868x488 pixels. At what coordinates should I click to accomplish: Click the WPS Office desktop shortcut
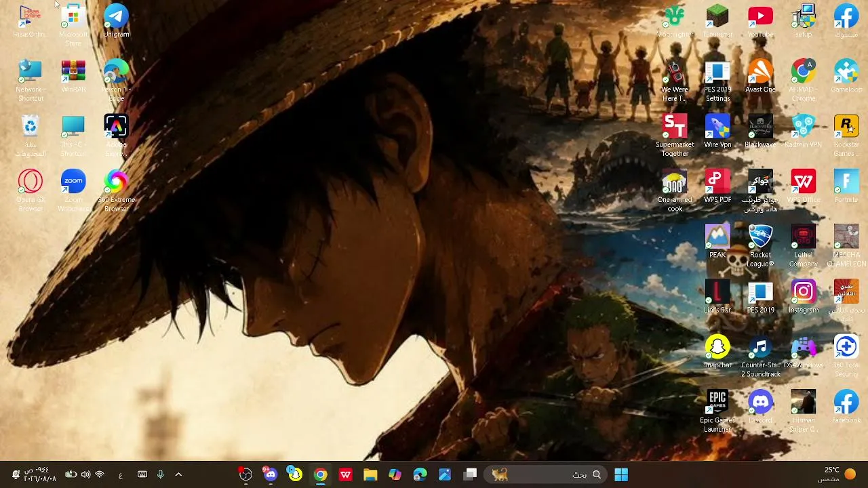pos(804,186)
